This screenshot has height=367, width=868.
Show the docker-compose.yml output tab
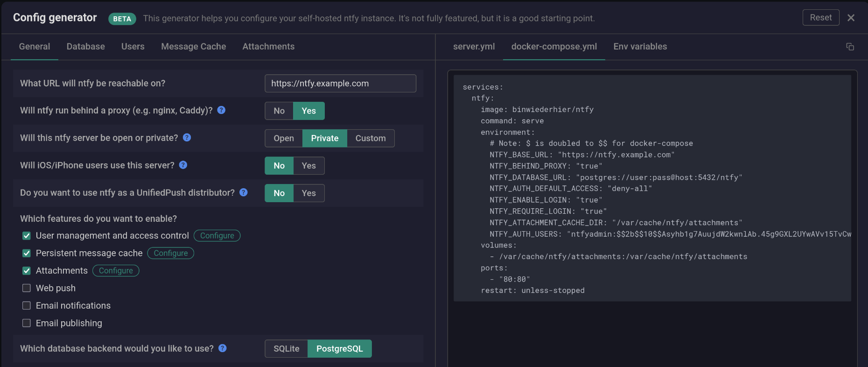point(554,47)
